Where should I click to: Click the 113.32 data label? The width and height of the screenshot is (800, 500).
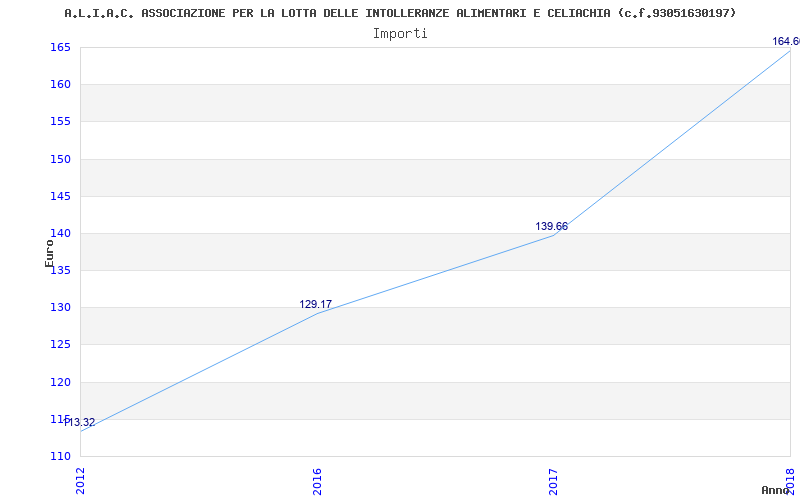(x=80, y=422)
